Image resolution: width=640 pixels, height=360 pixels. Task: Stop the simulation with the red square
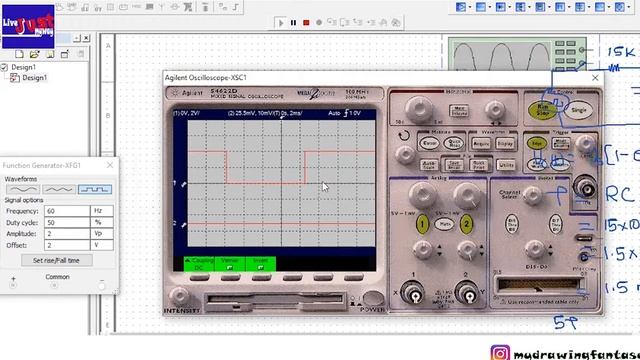tap(306, 23)
